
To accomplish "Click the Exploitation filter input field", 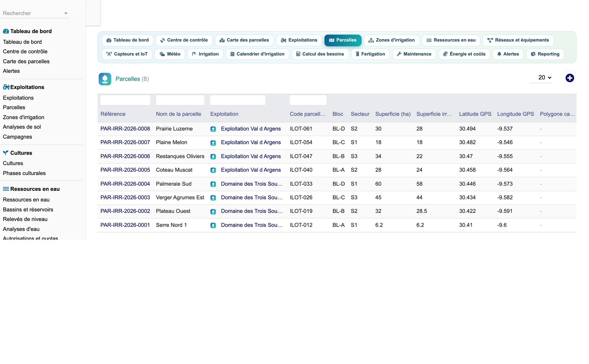I will click(x=238, y=100).
